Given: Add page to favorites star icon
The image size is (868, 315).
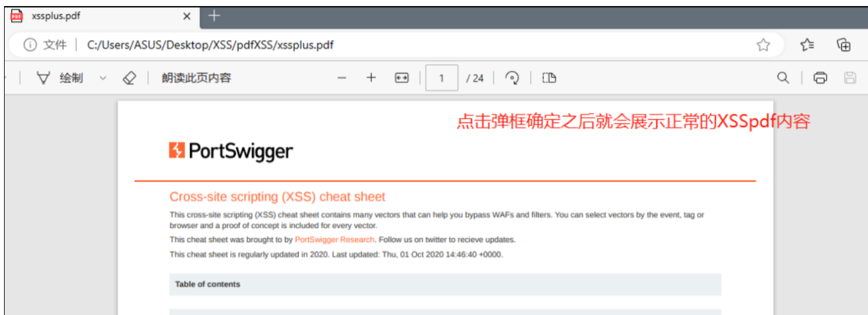Looking at the screenshot, I should 763,45.
